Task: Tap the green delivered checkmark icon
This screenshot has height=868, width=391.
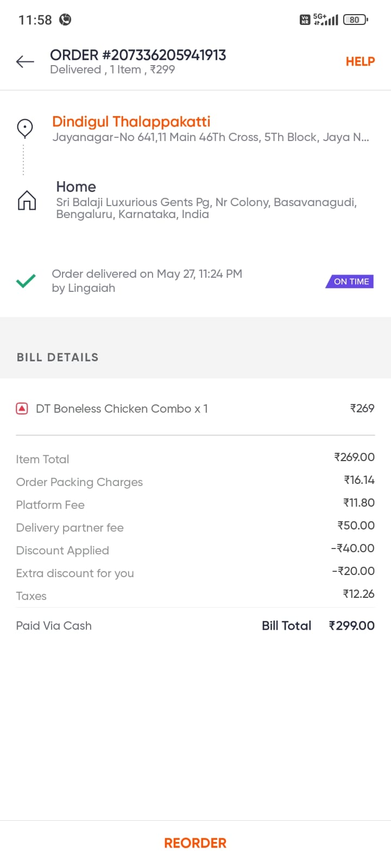Action: point(26,281)
